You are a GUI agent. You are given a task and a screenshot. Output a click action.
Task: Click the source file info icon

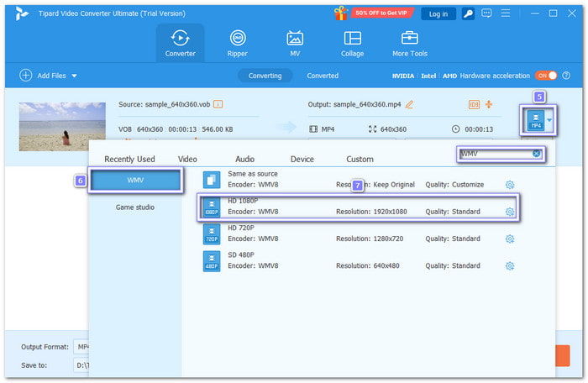tap(218, 104)
